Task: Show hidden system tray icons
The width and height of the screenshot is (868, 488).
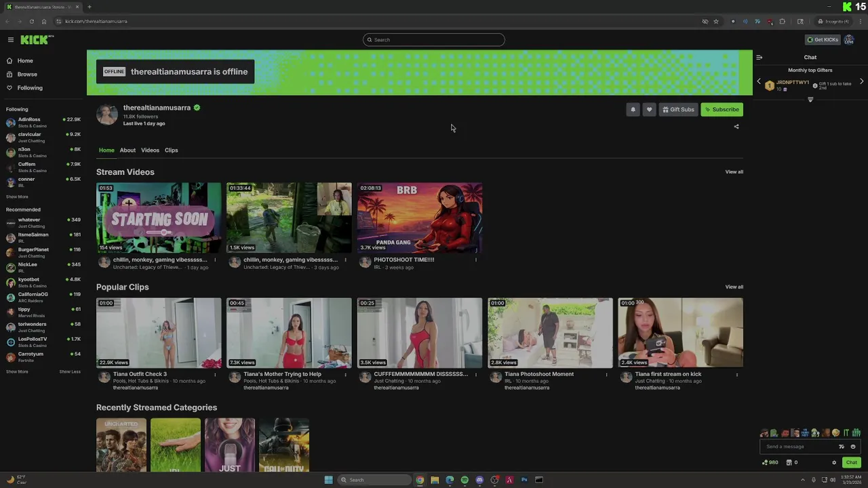Action: tap(804, 480)
